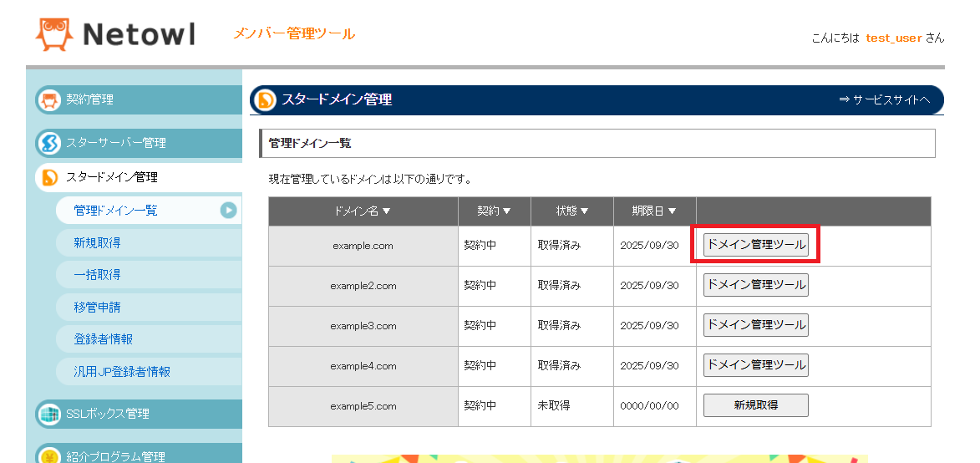Select 一括取得 submenu item

click(x=148, y=275)
